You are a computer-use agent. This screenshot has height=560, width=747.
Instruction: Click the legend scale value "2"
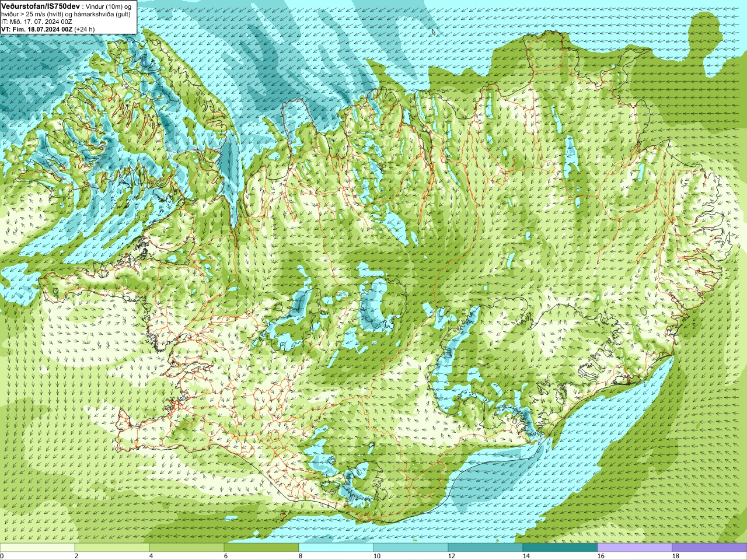[x=76, y=556]
